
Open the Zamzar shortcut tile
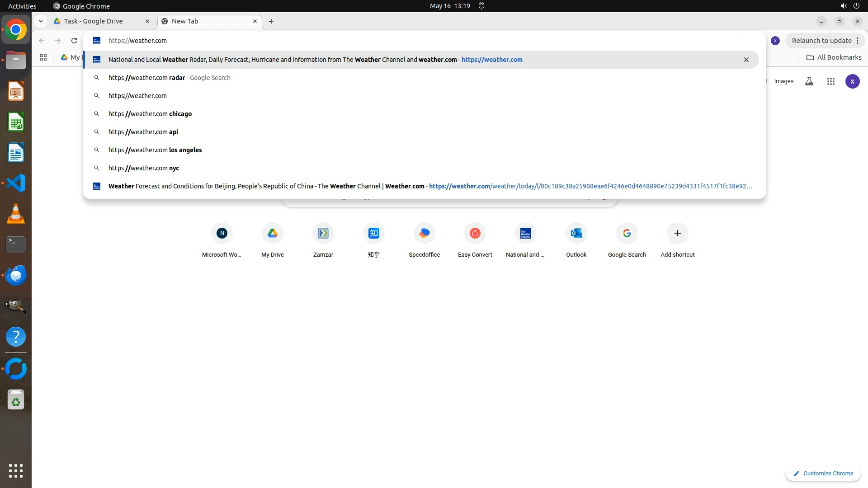pos(323,233)
